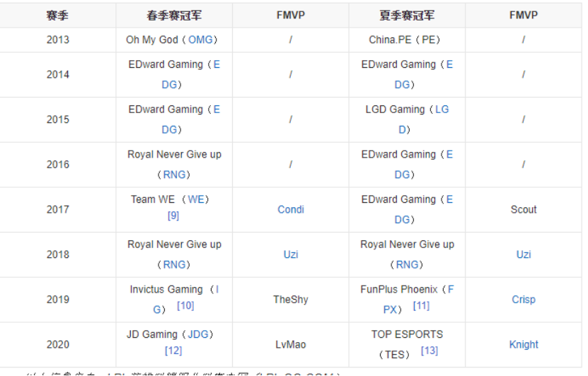The height and width of the screenshot is (376, 588).
Task: Click citation reference [9]
Action: (x=173, y=215)
